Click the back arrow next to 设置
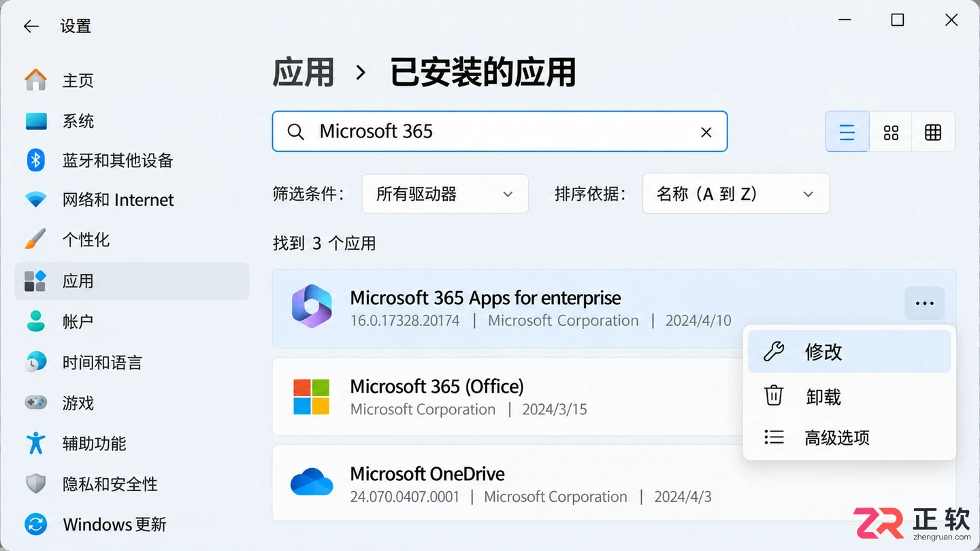 31,27
